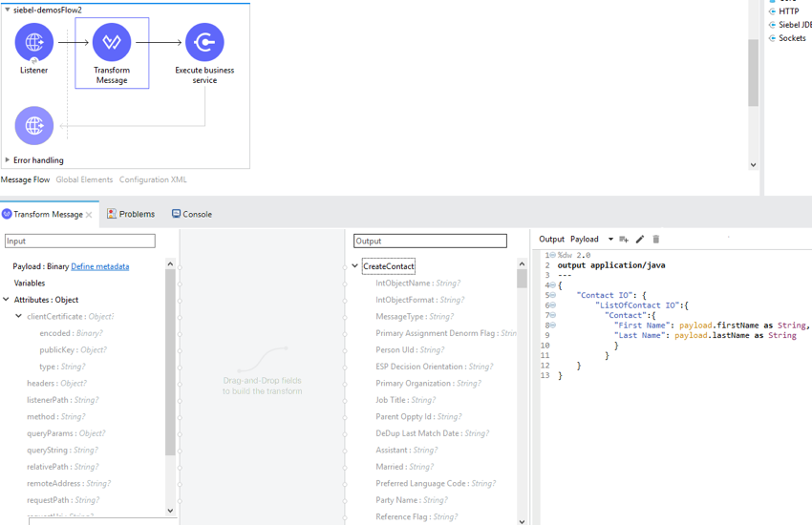Select the HTTP Listener flow component
812x525 pixels.
33,43
